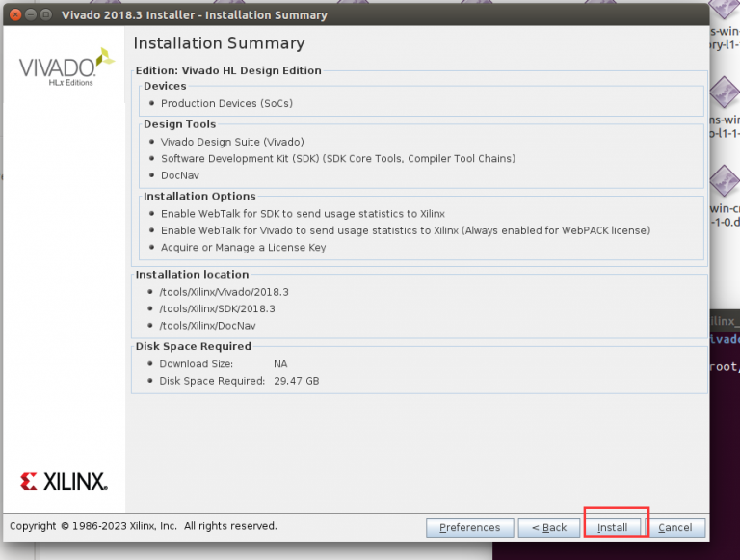740x560 pixels.
Task: Click the Install button
Action: (613, 527)
